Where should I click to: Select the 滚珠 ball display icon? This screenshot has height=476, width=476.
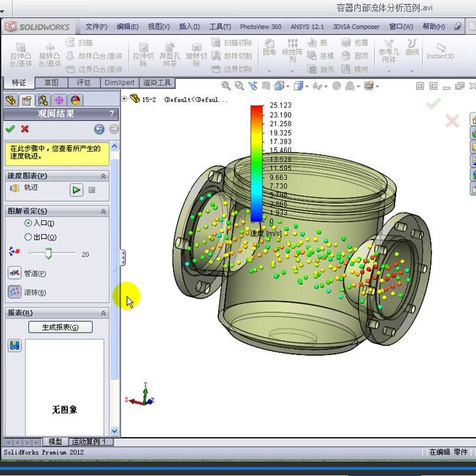click(x=14, y=293)
